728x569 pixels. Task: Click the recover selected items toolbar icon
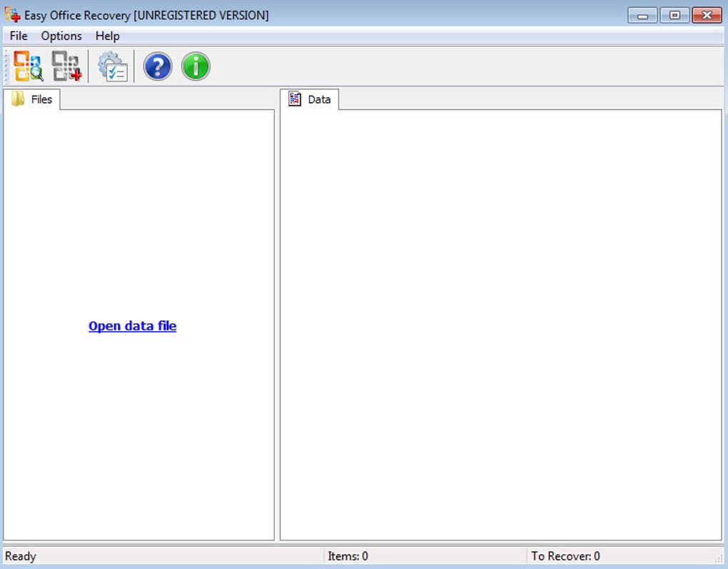point(66,66)
